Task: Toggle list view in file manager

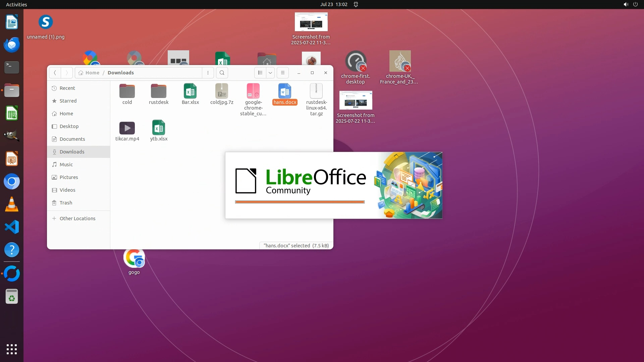Action: coord(260,73)
